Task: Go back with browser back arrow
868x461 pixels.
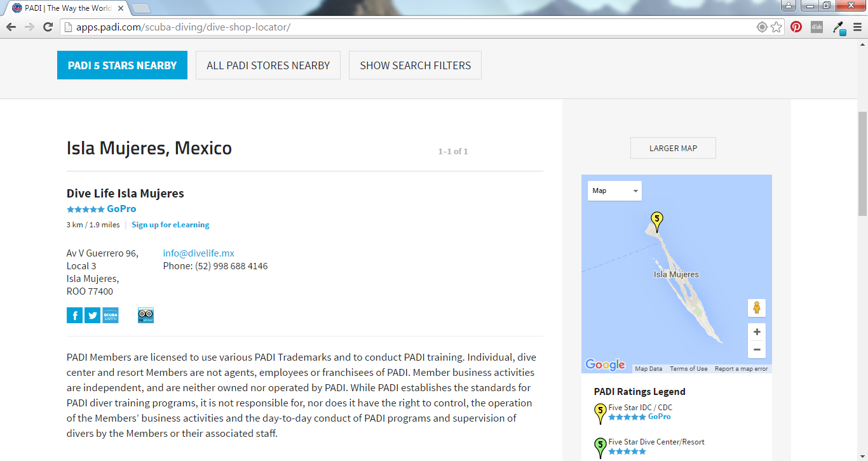Action: (11, 27)
